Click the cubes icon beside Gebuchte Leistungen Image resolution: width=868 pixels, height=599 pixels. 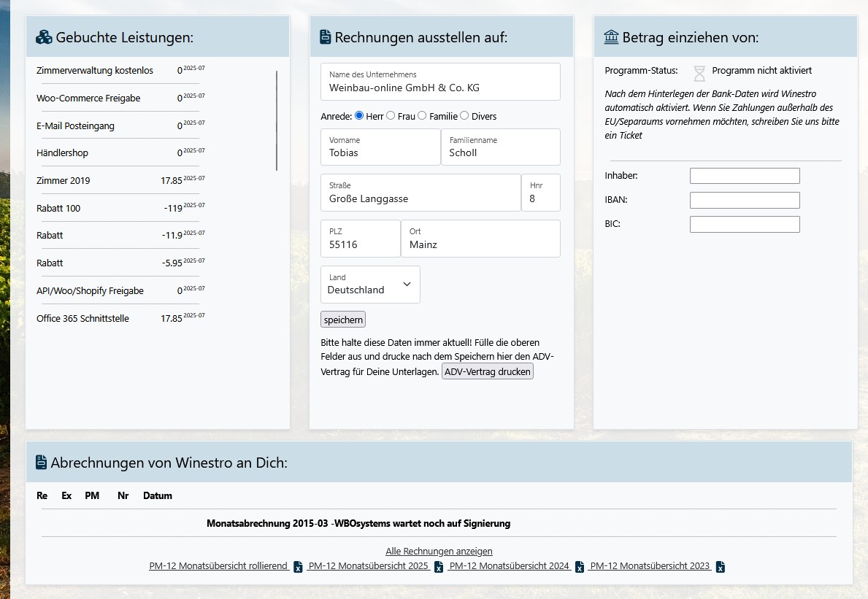(44, 38)
